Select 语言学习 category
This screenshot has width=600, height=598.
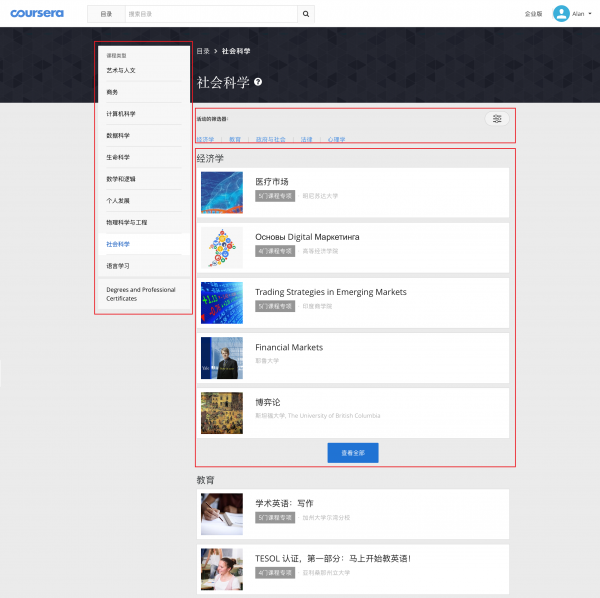118,266
